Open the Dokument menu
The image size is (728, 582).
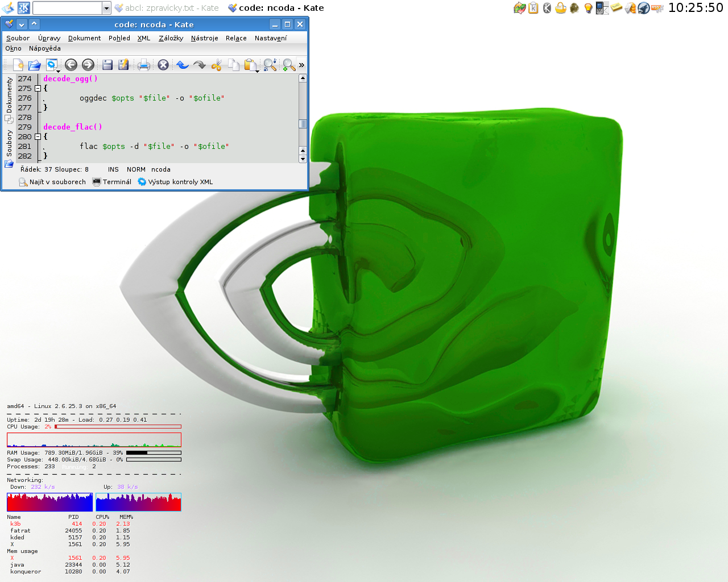click(x=84, y=38)
